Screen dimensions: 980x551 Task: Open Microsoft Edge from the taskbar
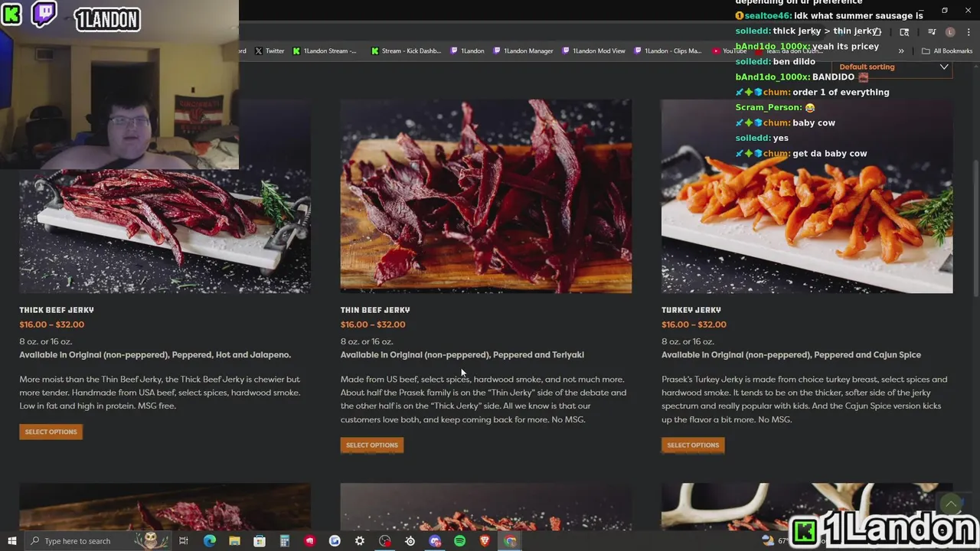[209, 541]
